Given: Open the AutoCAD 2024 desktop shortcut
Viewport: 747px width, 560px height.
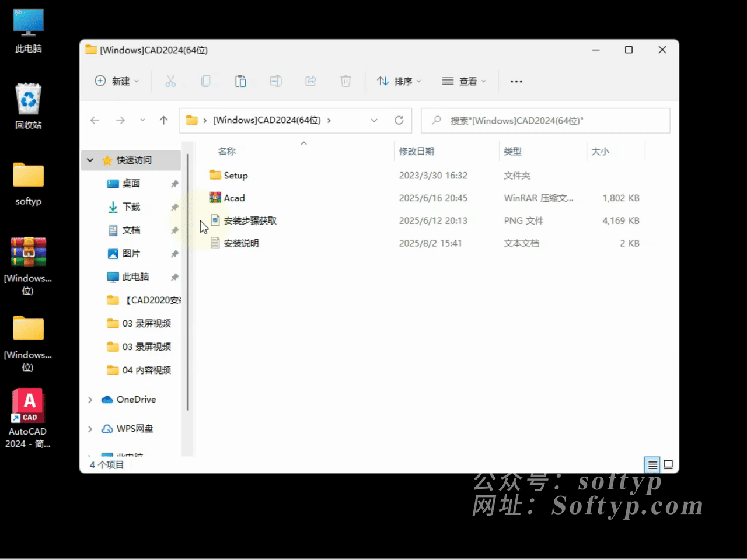Looking at the screenshot, I should (x=27, y=405).
